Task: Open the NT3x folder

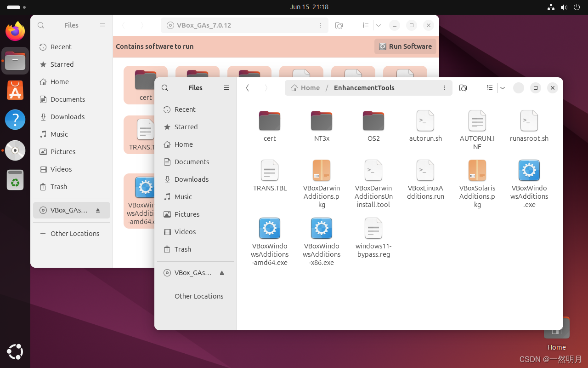Action: click(x=322, y=126)
